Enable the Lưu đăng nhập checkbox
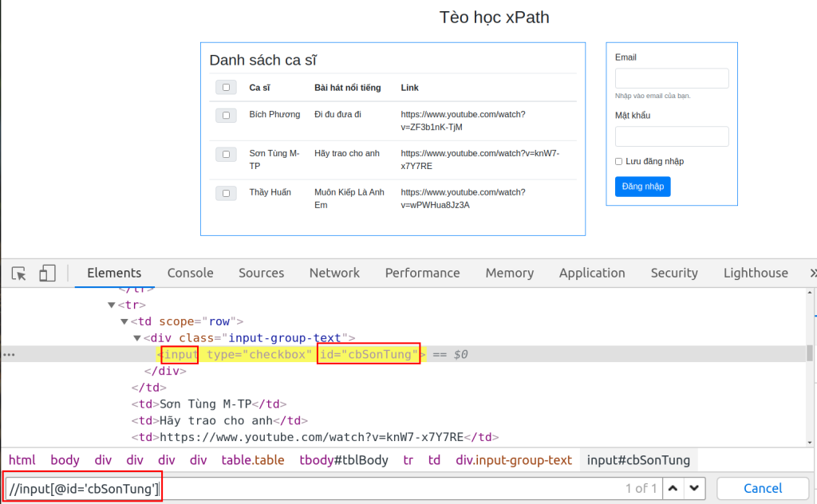This screenshot has height=504, width=817. coord(618,161)
